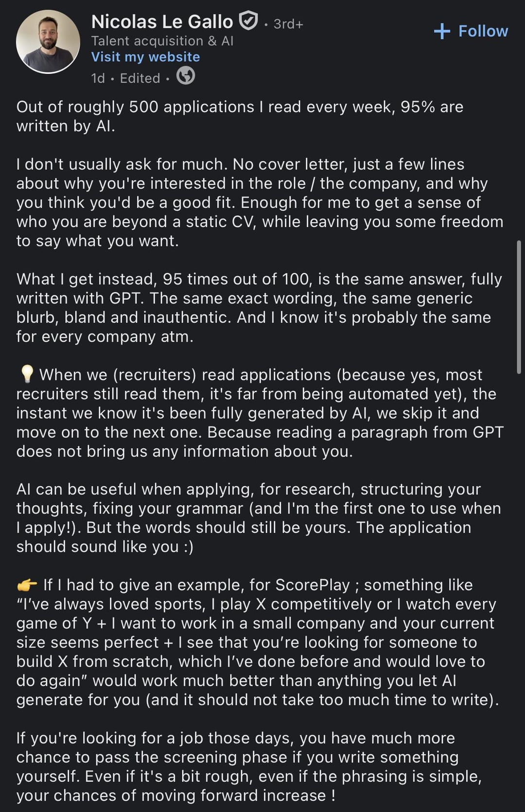Click the Nicolas Le Gallo name link
Image resolution: width=525 pixels, height=812 pixels.
click(x=162, y=22)
